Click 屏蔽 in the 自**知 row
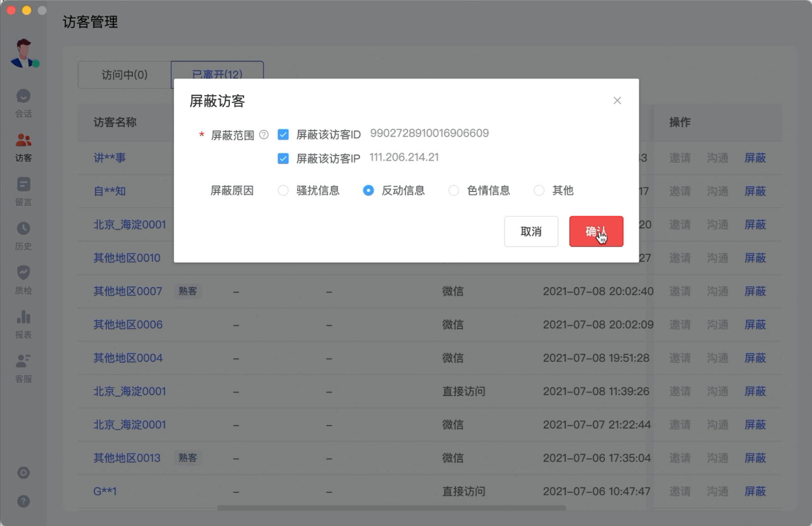 755,191
